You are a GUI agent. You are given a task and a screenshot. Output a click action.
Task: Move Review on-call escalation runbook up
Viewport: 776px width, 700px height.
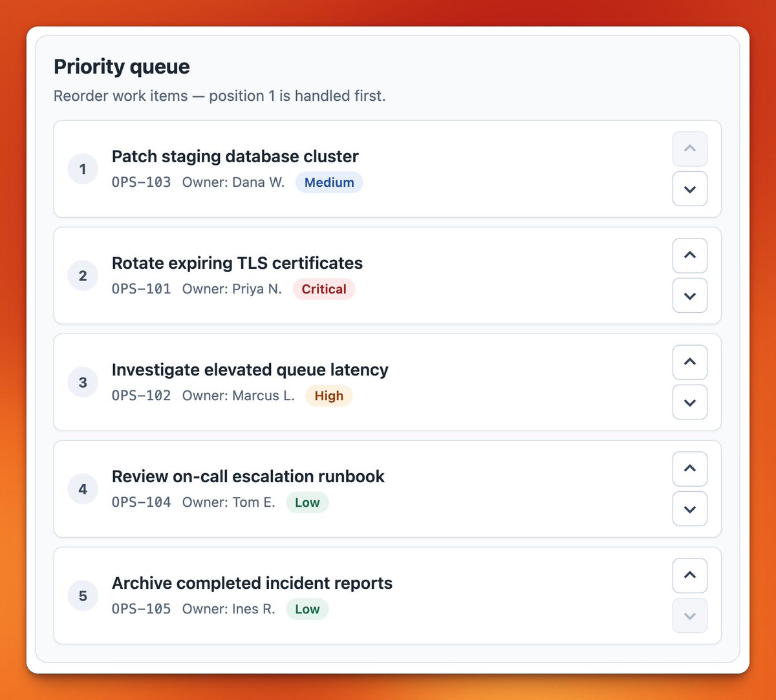(690, 469)
